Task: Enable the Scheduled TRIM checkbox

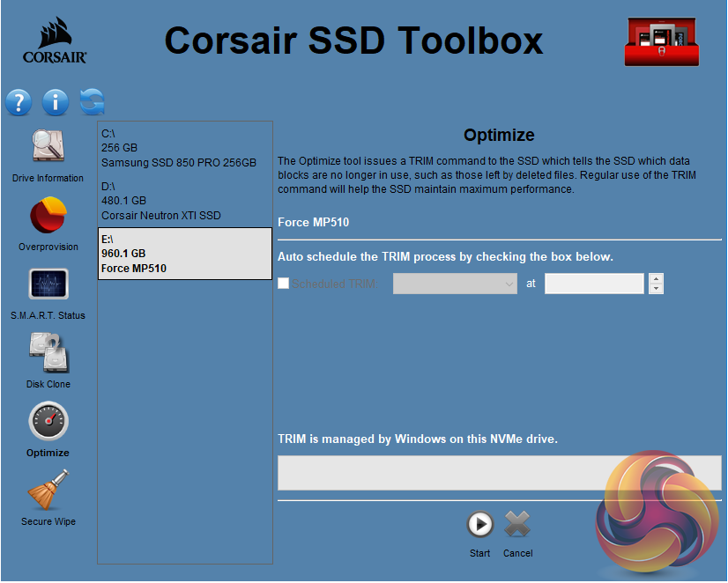Action: pyautogui.click(x=284, y=284)
